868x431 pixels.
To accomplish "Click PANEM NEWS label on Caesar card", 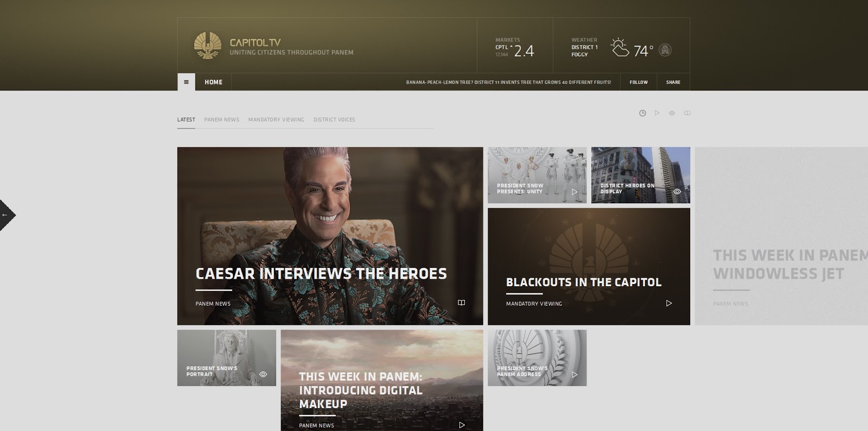I will click(213, 304).
